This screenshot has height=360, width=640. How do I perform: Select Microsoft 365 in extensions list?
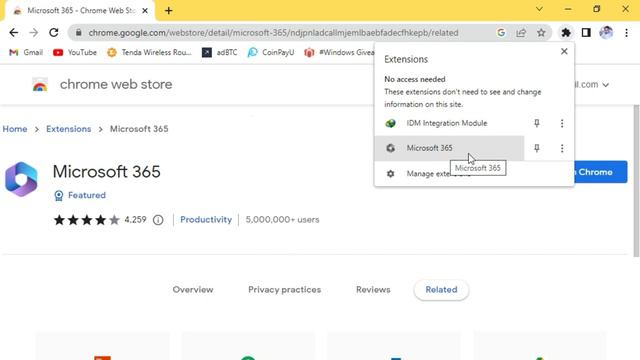(x=449, y=148)
